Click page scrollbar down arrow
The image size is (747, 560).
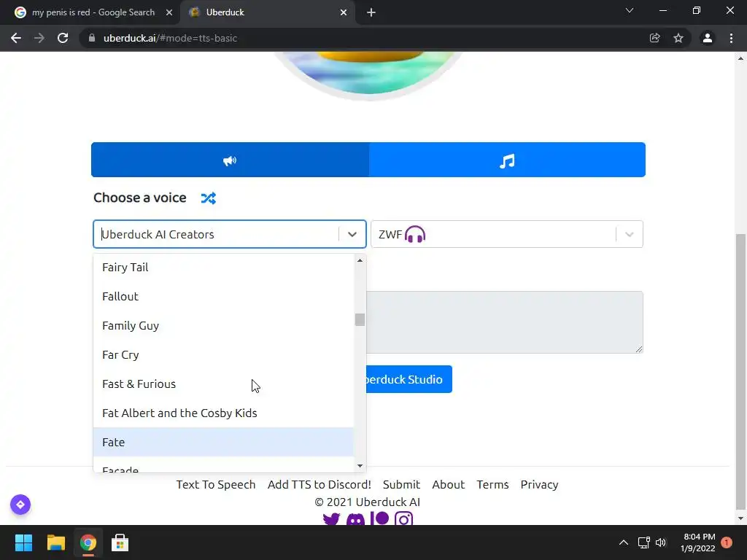(740, 518)
